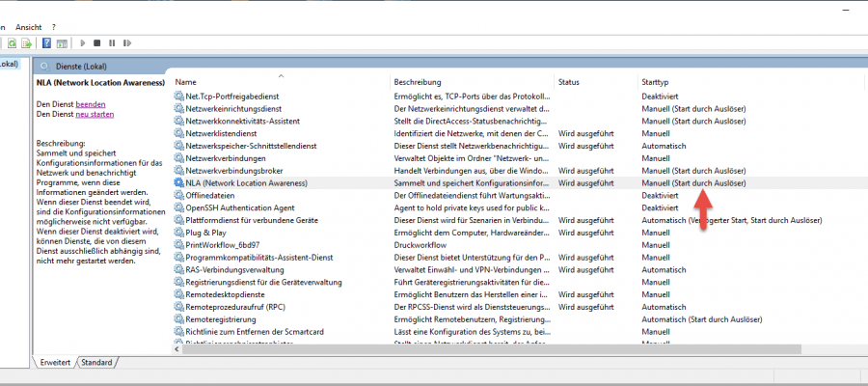Click the Plug & Play service icon
The image size is (868, 386).
[178, 233]
